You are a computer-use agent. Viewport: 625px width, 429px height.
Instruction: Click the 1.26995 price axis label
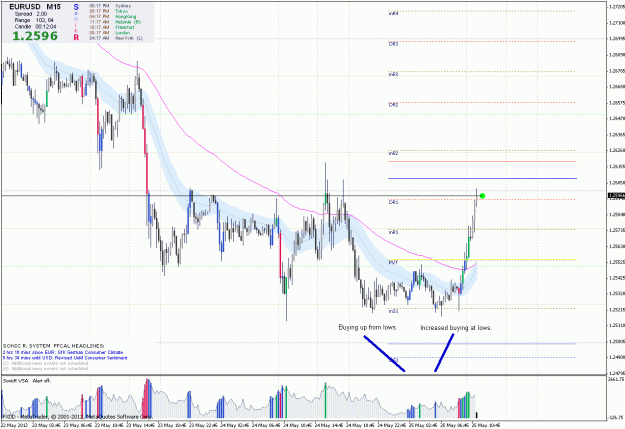point(617,39)
